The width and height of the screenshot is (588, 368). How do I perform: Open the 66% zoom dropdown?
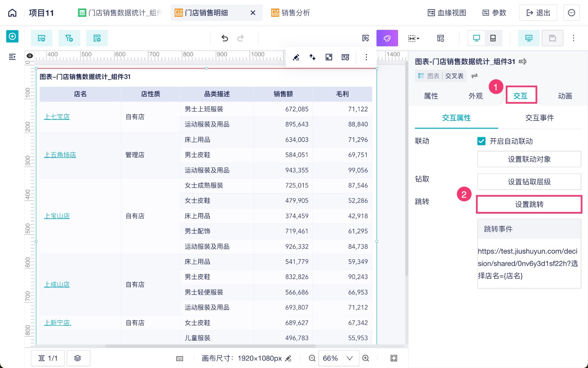click(338, 358)
